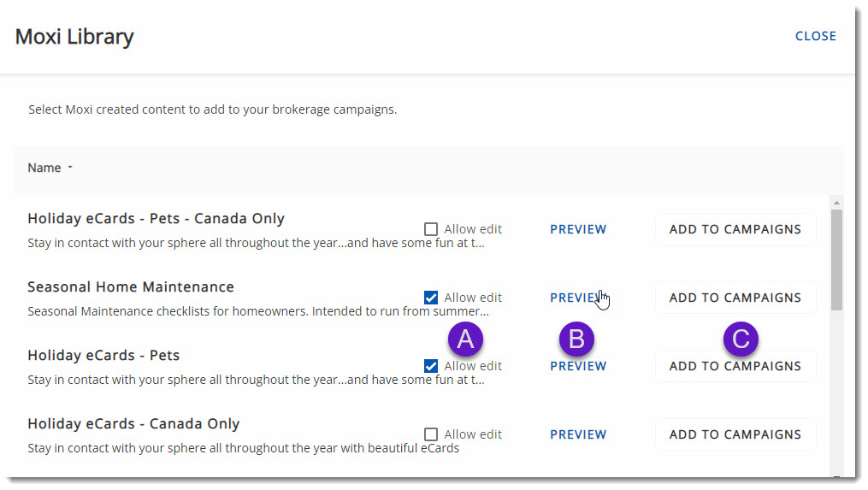The height and width of the screenshot is (490, 868).
Task: Preview Holiday eCards - Pets - Canada Only
Action: [x=578, y=229]
